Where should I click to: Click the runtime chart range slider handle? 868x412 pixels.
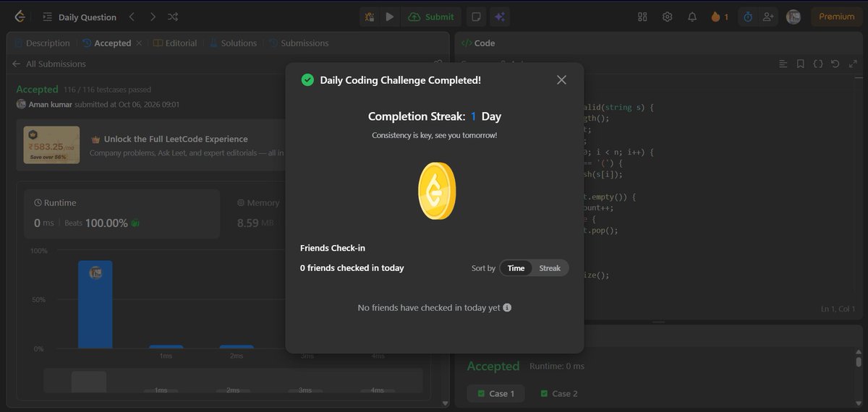click(89, 382)
